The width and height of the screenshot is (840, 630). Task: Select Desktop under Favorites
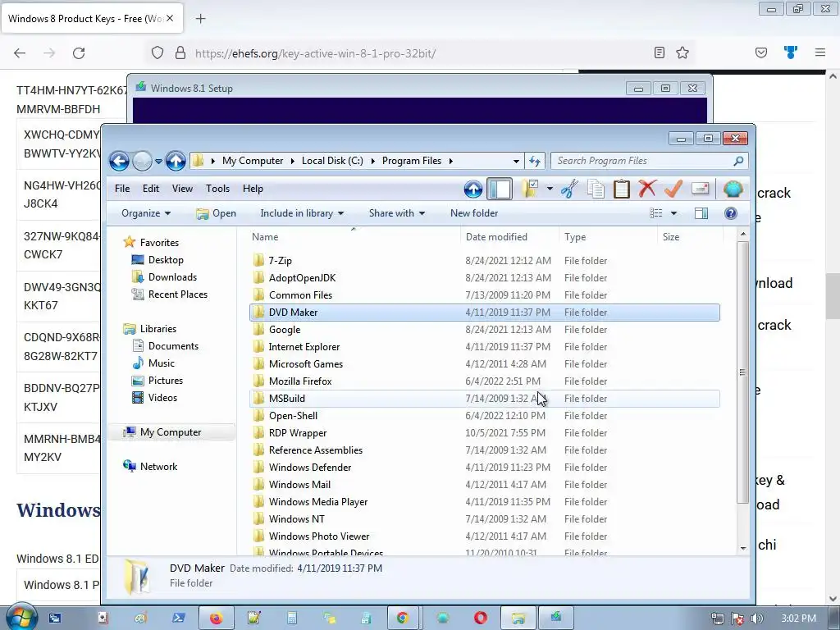coord(166,260)
